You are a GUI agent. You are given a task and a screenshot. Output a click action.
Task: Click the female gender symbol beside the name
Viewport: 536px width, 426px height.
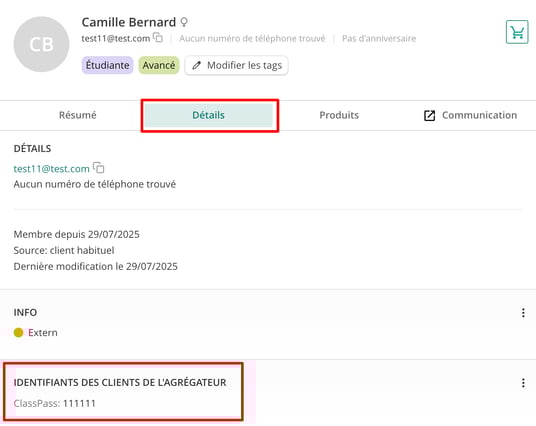(x=184, y=22)
